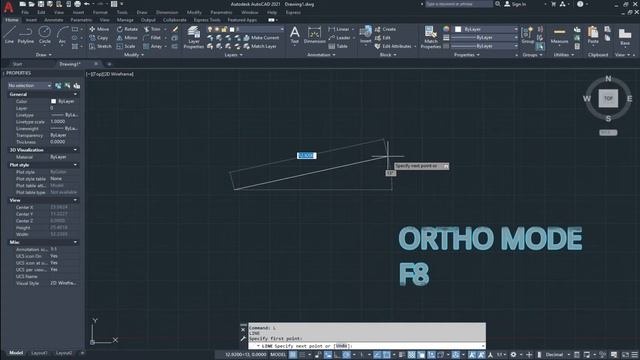Click the Move tool
640x360 pixels.
(x=99, y=29)
